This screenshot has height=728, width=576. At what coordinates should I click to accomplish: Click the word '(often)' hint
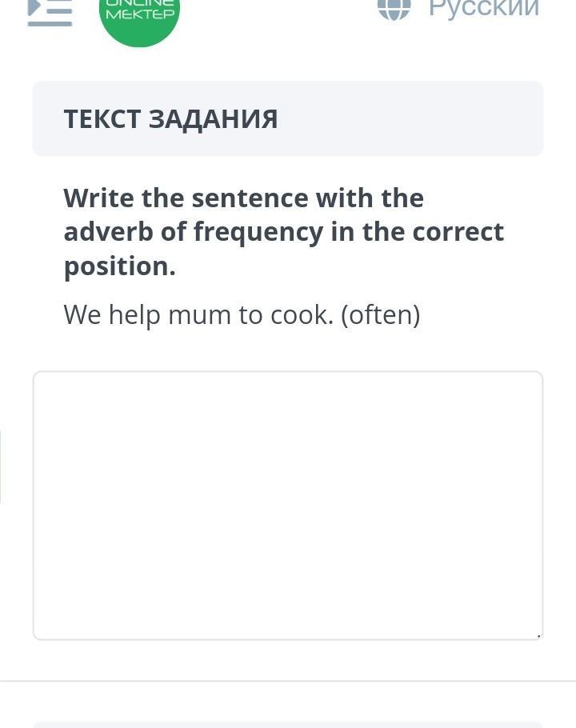pyautogui.click(x=380, y=314)
